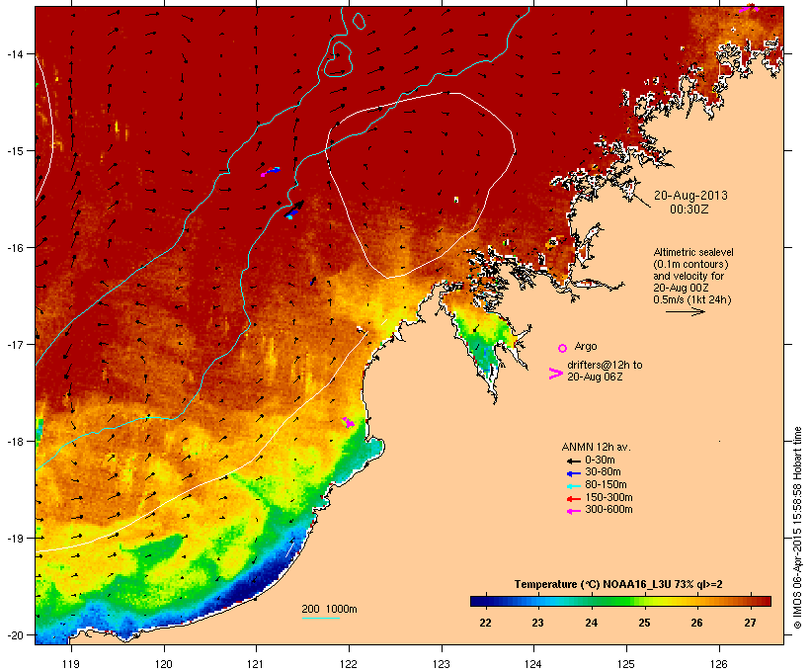Image resolution: width=810 pixels, height=672 pixels.
Task: Click the 'Altimetric sealevel' caption line
Action: (693, 252)
